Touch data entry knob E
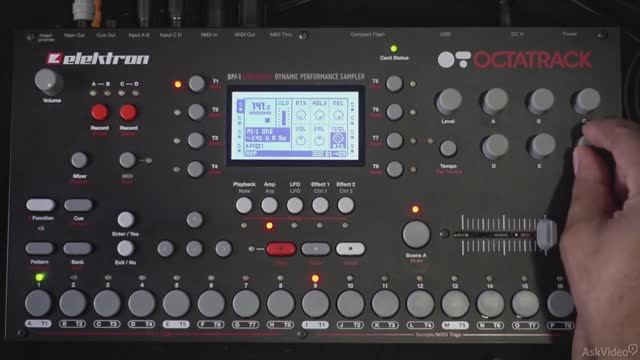The image size is (640, 360). 540,147
